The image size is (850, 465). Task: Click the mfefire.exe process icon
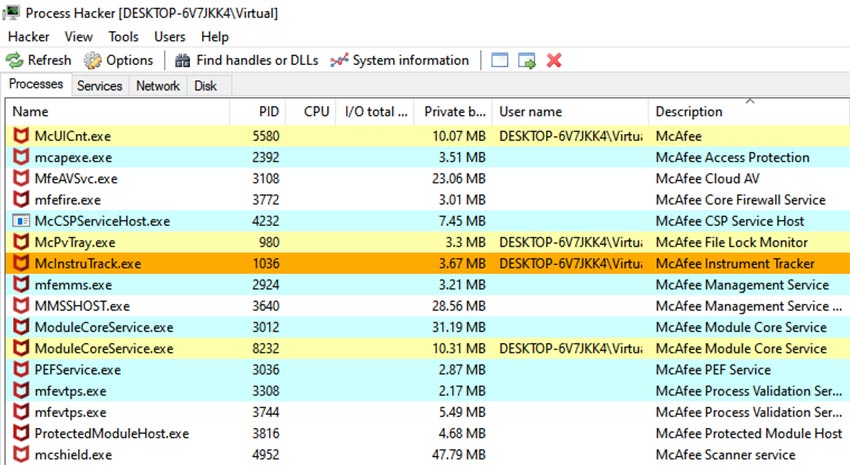pos(21,199)
